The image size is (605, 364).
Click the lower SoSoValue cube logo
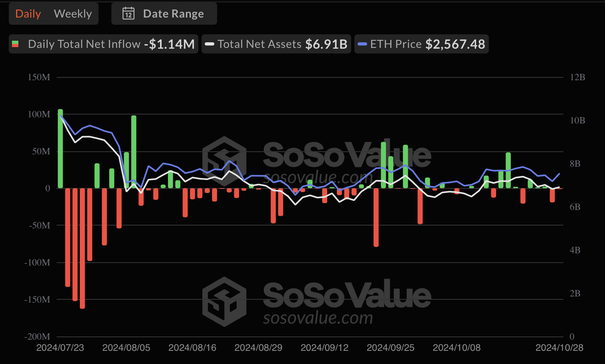(224, 301)
